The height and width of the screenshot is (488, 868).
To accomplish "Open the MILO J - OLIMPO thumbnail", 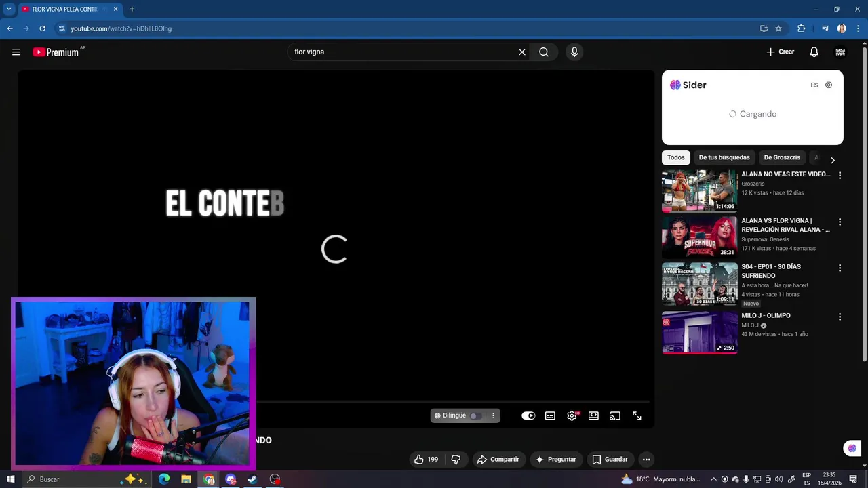I will pyautogui.click(x=699, y=332).
